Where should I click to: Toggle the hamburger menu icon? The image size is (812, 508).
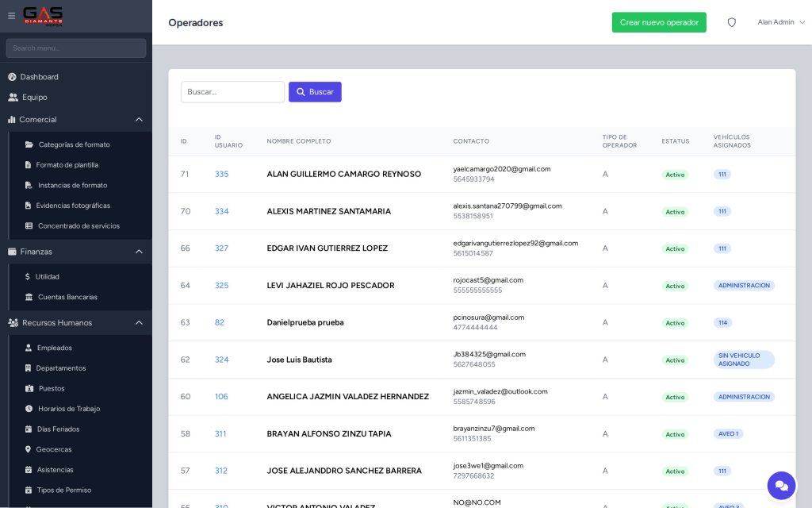[x=11, y=16]
